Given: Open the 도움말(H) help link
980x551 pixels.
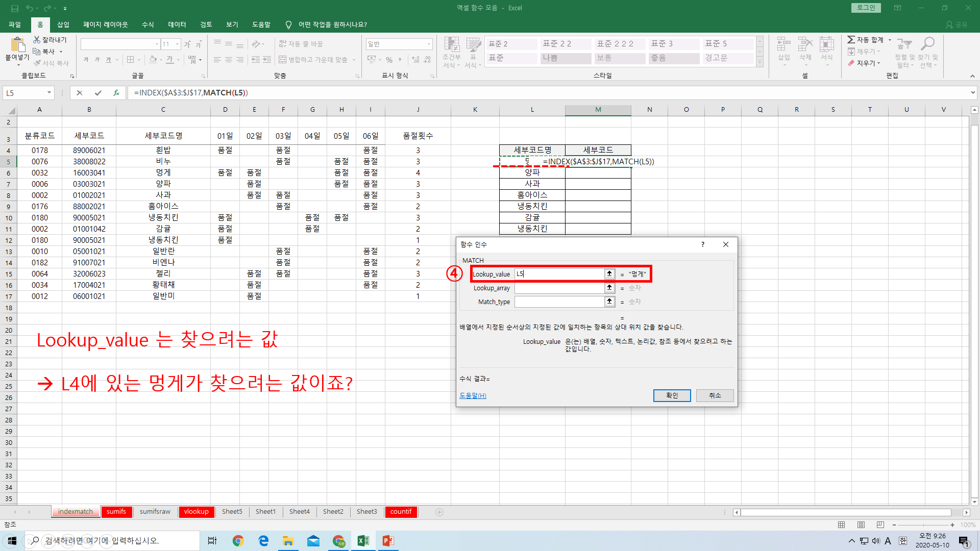Looking at the screenshot, I should (473, 395).
